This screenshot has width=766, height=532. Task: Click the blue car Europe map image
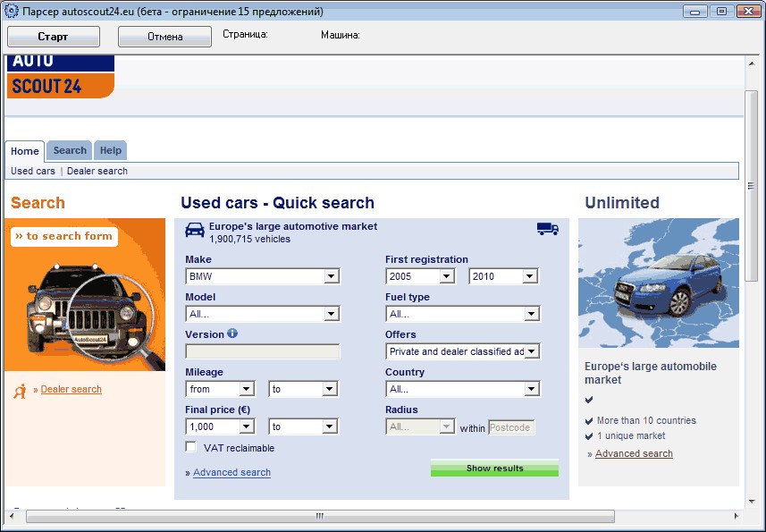pos(659,283)
